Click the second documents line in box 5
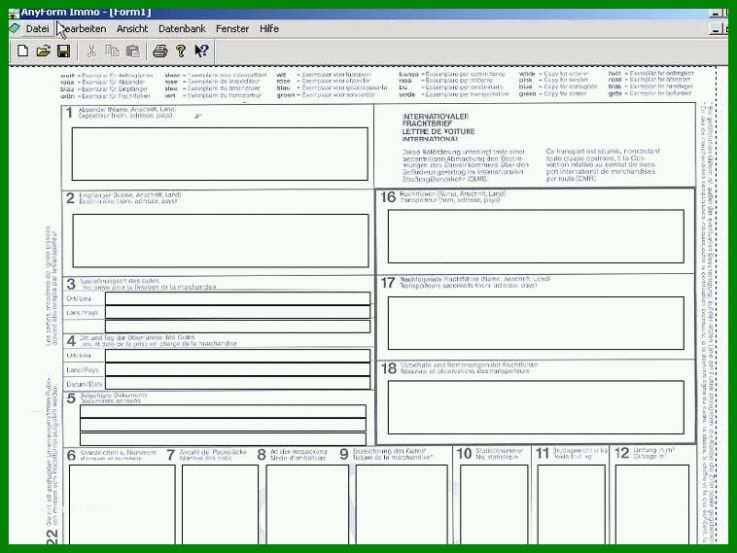Image resolution: width=737 pixels, height=553 pixels. pyautogui.click(x=223, y=425)
